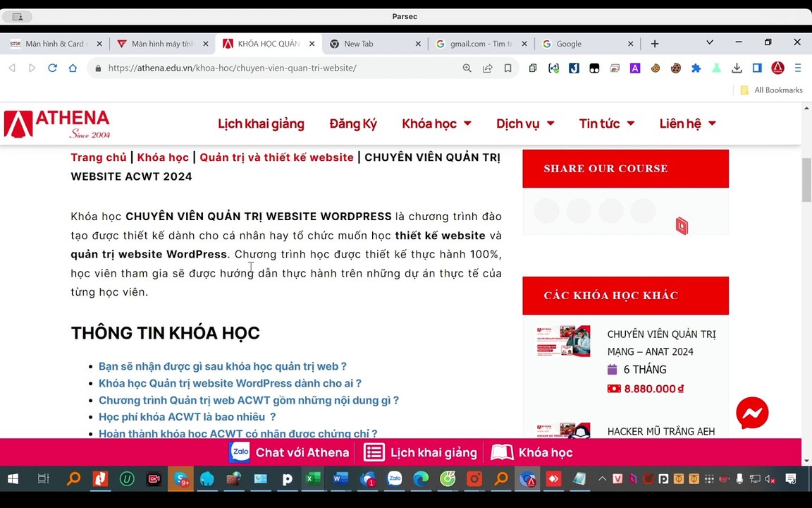Open Microsoft Edge from the taskbar

click(x=421, y=478)
